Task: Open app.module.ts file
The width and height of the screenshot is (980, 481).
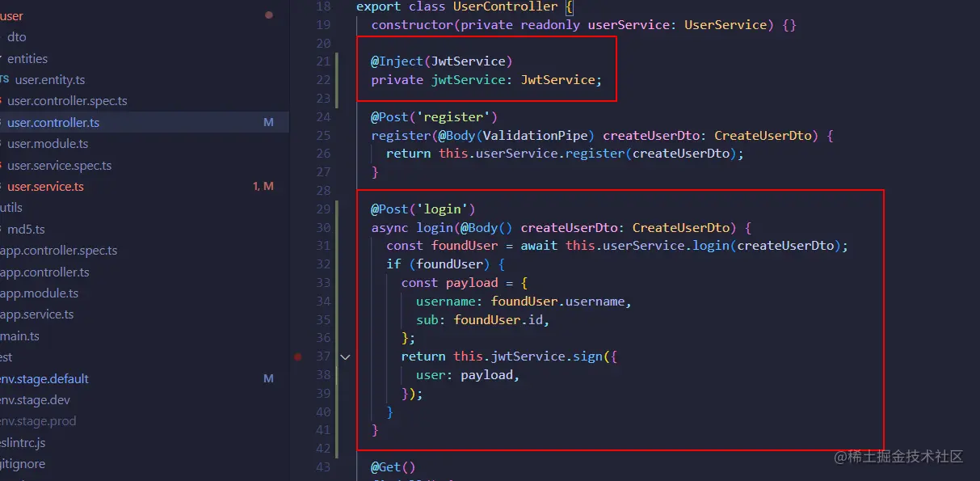Action: 40,293
